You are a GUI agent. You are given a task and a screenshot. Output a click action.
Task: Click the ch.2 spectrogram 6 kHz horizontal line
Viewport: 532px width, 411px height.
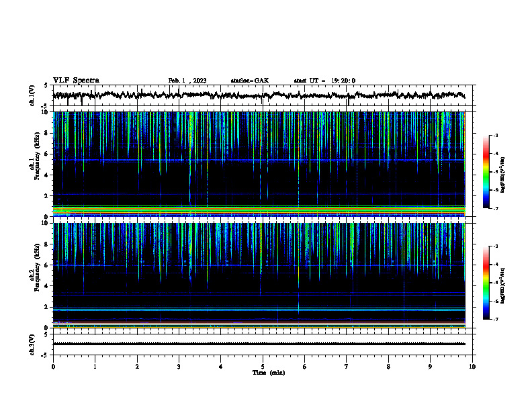point(259,265)
